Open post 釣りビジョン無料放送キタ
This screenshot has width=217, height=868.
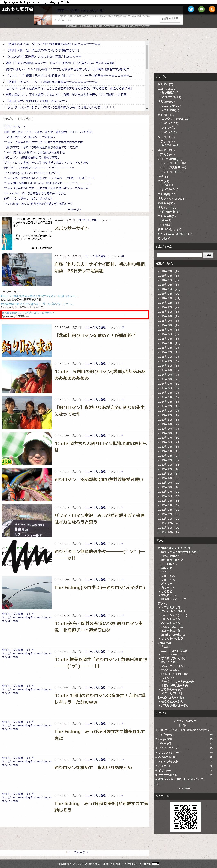tap(100, 555)
